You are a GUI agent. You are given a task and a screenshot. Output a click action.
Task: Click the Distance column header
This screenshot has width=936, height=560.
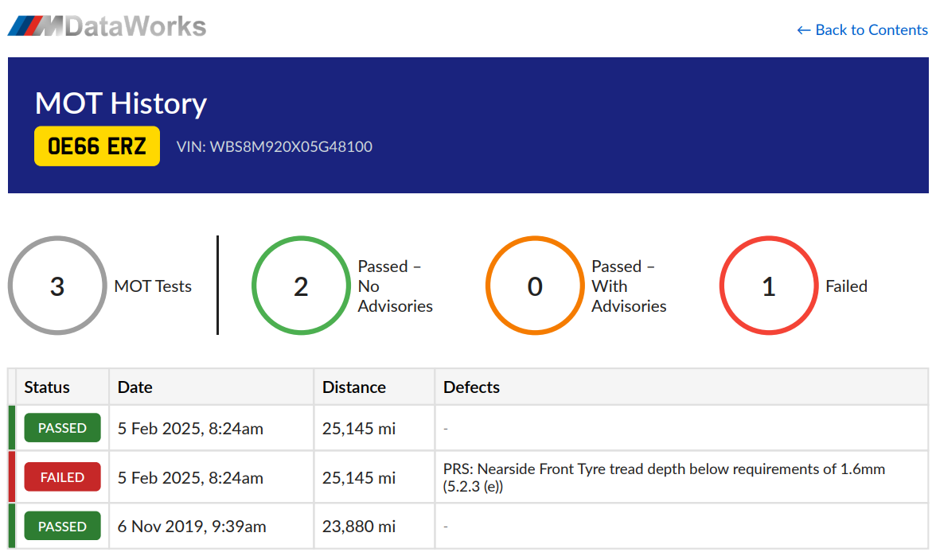point(354,387)
